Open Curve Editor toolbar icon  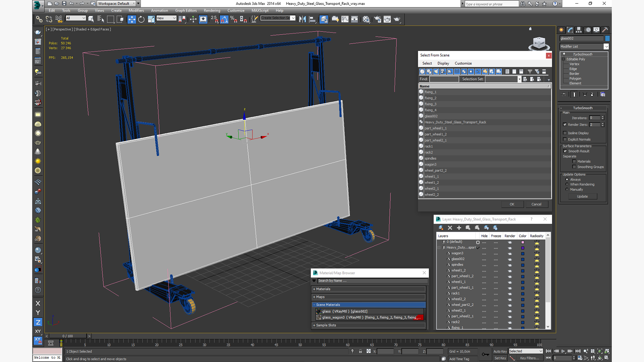tap(345, 19)
